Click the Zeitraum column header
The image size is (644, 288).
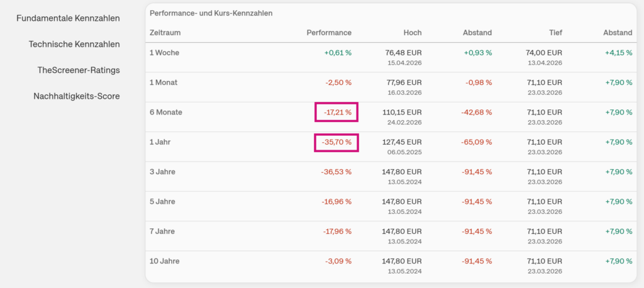tap(165, 33)
